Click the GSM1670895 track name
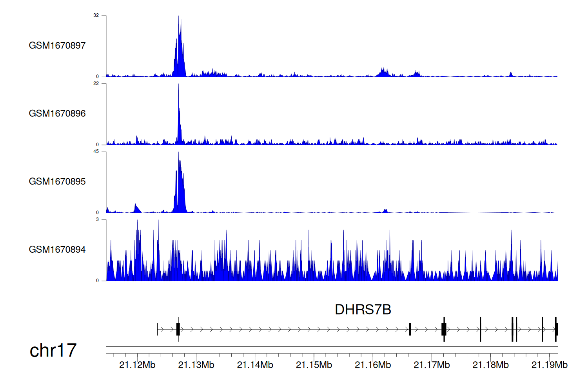This screenshot has width=588, height=384. pos(57,181)
